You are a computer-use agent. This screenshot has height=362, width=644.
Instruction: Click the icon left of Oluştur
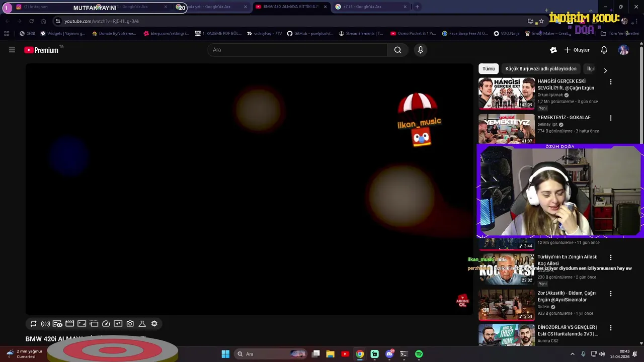click(x=553, y=50)
